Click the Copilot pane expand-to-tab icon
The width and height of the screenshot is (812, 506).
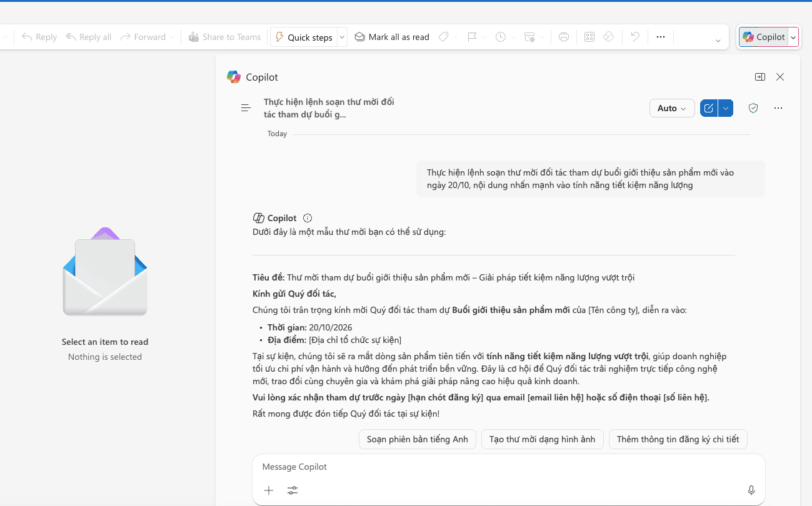pos(760,77)
